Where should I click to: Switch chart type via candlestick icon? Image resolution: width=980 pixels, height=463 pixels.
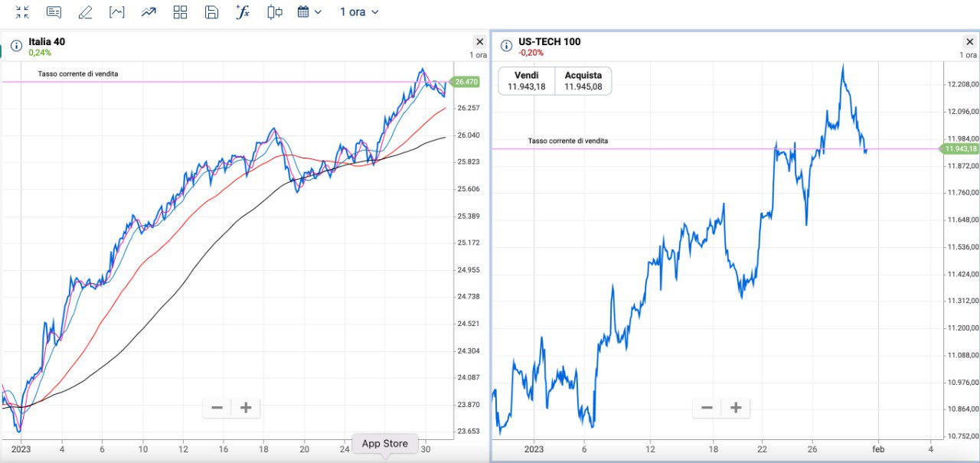275,12
